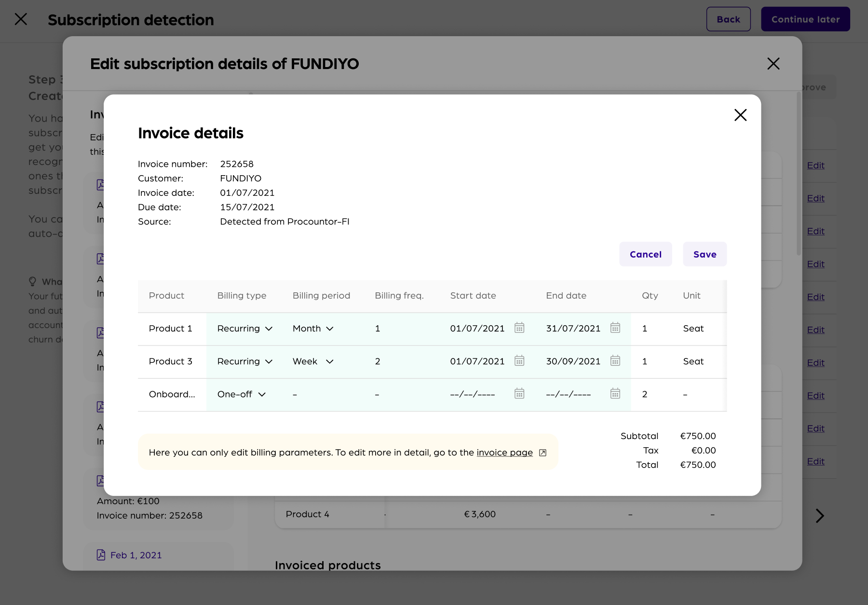Screen dimensions: 868x605
Task: Open calendar for Onboarding start date
Action: (x=519, y=394)
